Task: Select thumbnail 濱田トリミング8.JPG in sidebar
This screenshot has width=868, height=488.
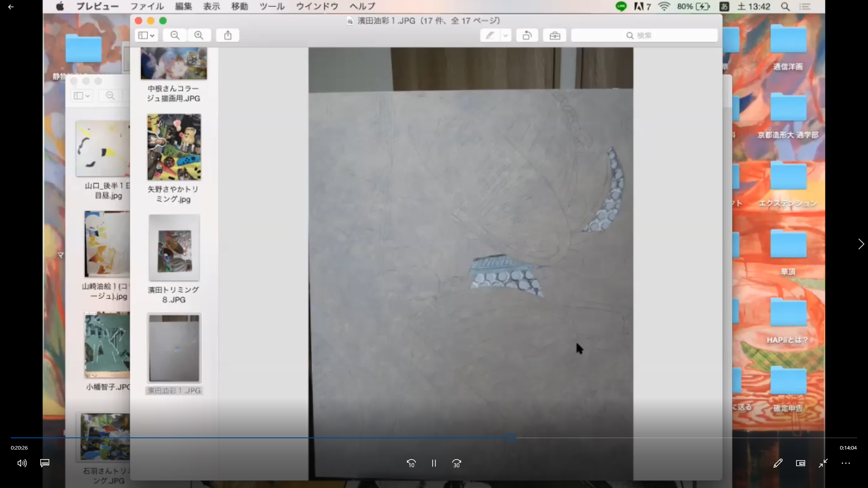Action: tap(174, 248)
